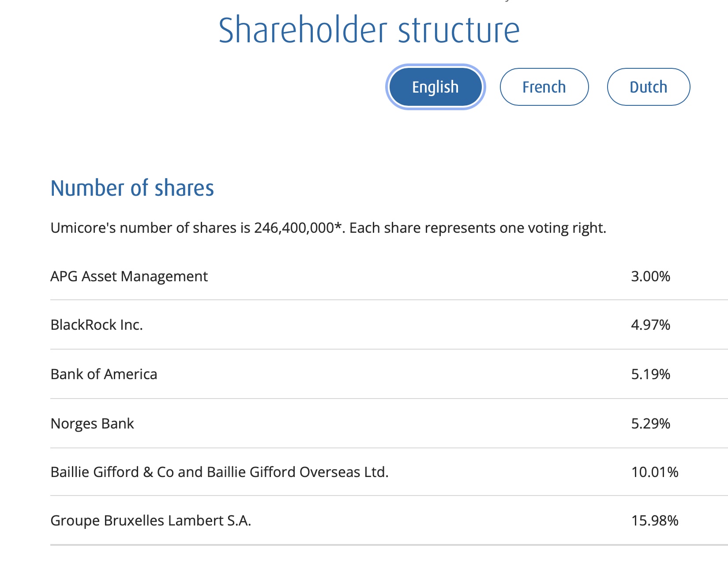This screenshot has height=574, width=728.
Task: Click the 'Each share represents one voting right' text
Action: pos(478,228)
